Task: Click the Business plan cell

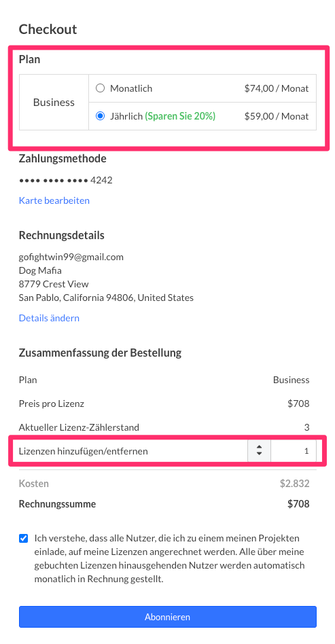Action: [x=54, y=103]
